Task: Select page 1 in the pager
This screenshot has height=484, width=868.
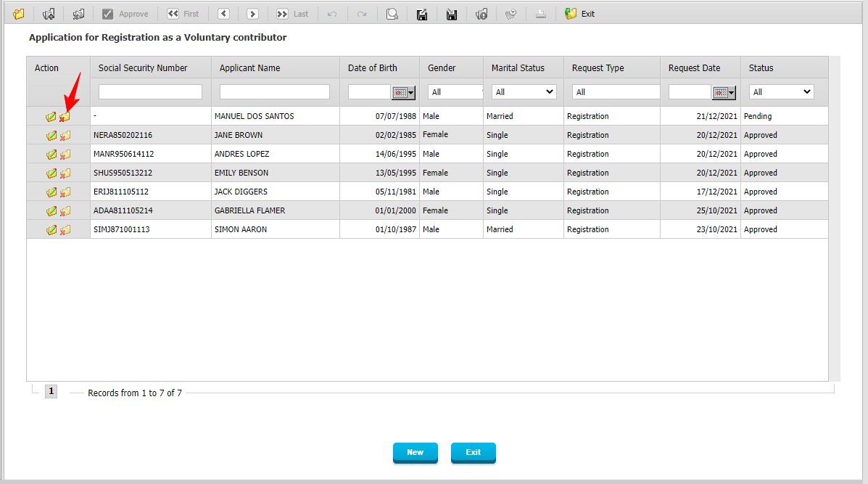Action: click(51, 392)
